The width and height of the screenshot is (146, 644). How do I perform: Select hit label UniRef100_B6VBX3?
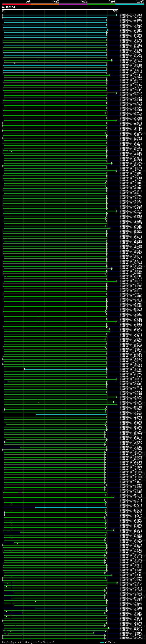[131, 369]
